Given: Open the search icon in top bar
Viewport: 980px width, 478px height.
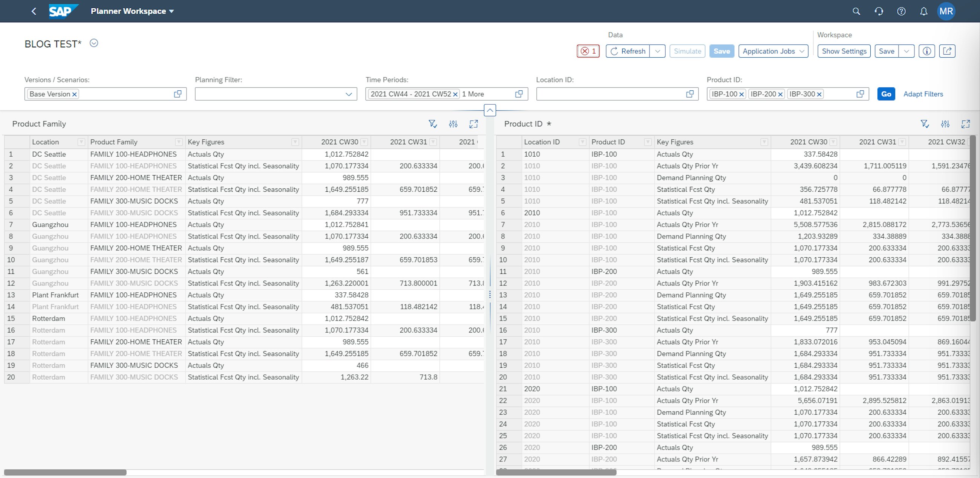Looking at the screenshot, I should (856, 11).
